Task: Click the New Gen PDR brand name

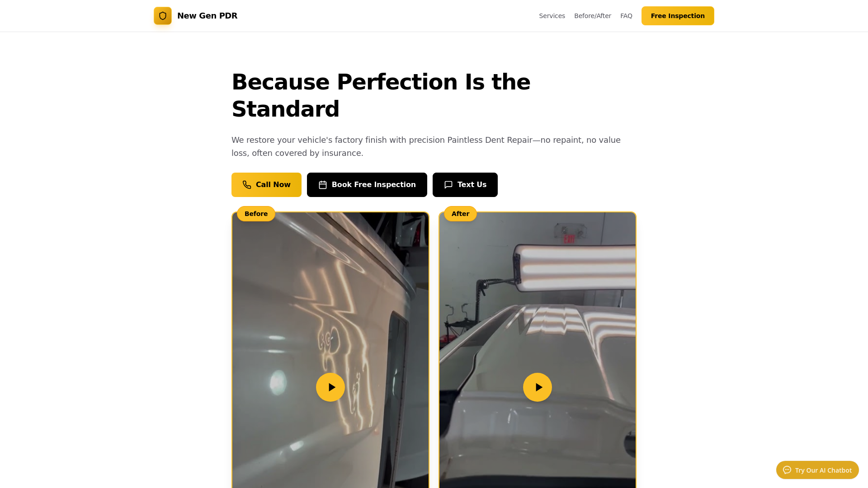Action: 207,16
